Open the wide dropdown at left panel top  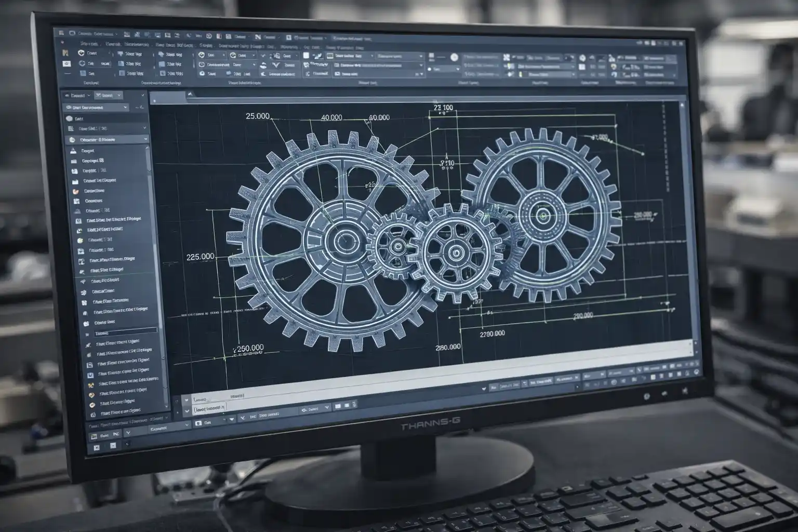(x=96, y=107)
